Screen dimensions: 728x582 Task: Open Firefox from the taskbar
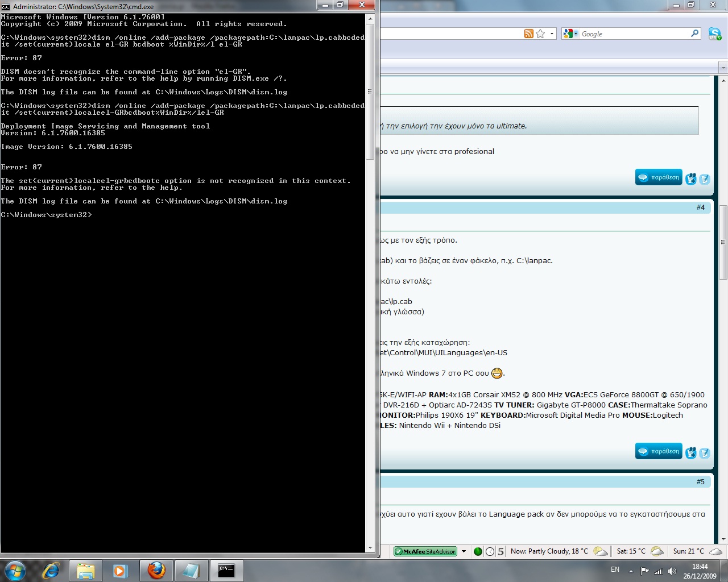tap(156, 570)
